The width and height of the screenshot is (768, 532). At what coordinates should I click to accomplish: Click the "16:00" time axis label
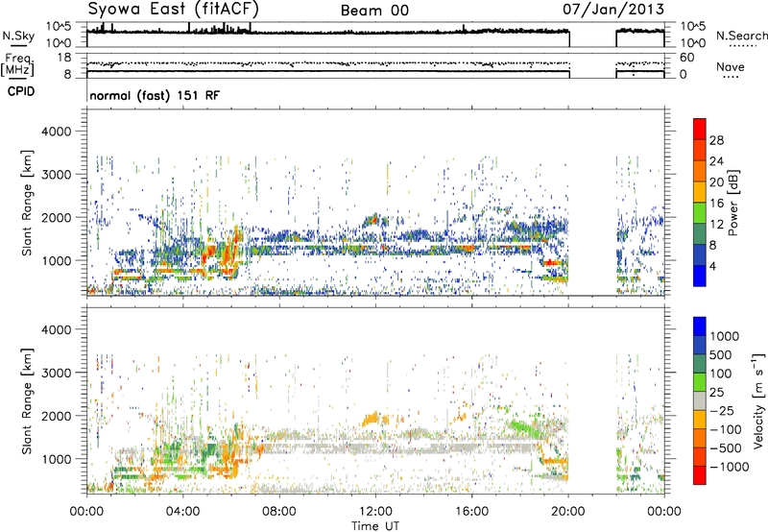pyautogui.click(x=471, y=512)
